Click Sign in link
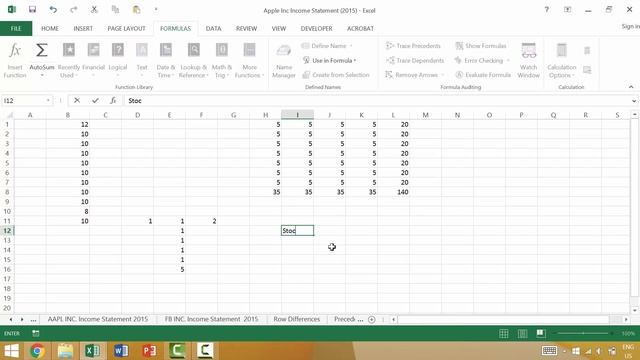 tap(630, 27)
